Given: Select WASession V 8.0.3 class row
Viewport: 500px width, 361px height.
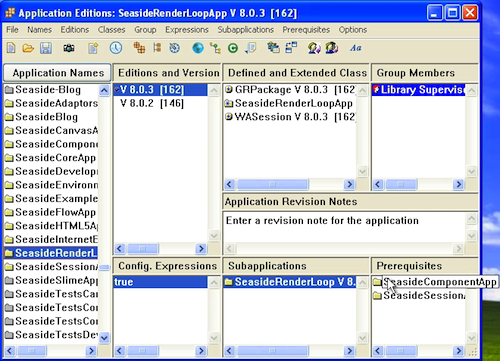Looking at the screenshot, I should [x=290, y=117].
